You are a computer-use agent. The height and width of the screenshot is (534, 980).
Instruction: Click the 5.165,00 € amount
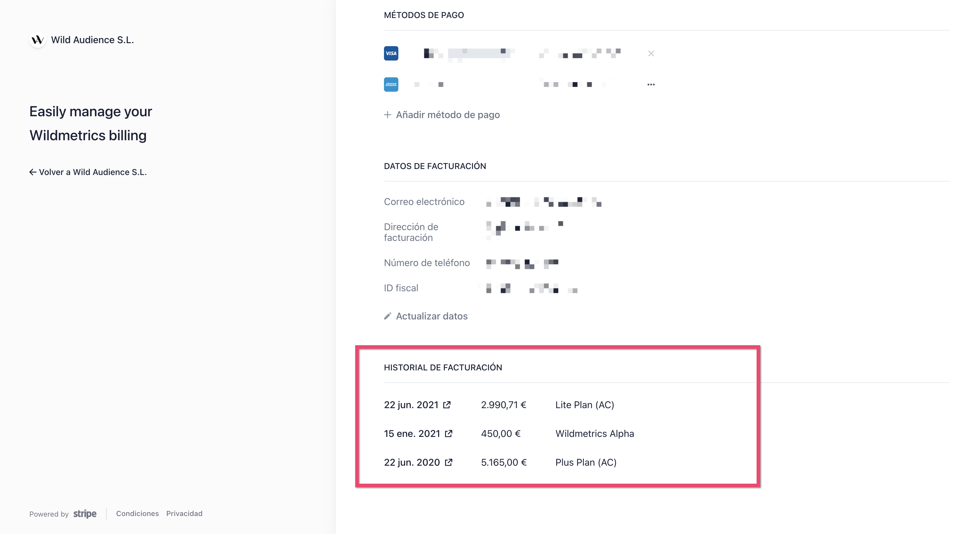(504, 462)
